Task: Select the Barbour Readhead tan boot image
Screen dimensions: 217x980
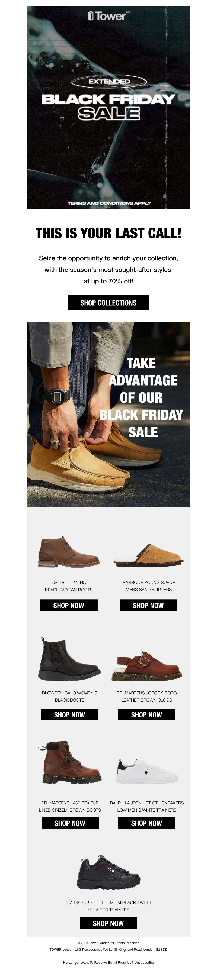Action: tap(69, 552)
